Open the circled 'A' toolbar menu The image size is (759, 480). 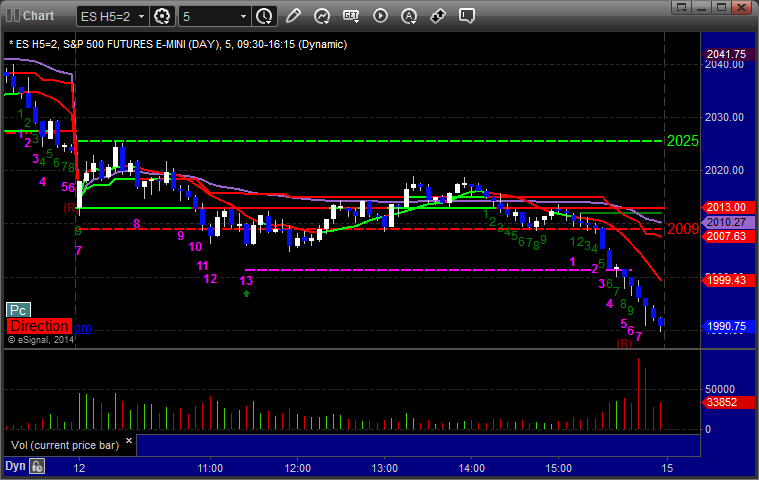coord(409,16)
